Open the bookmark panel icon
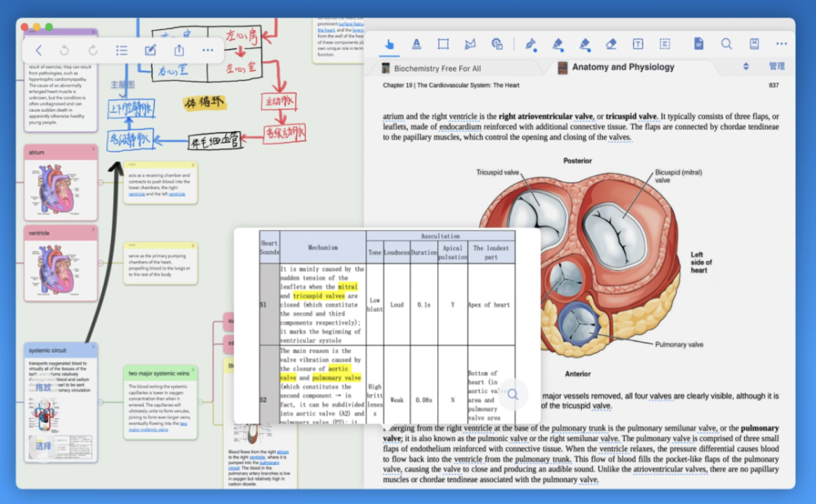The image size is (816, 504). (754, 44)
